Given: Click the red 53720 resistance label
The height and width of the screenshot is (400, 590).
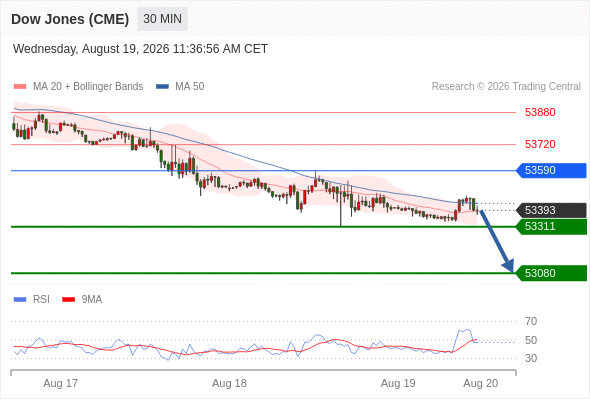Looking at the screenshot, I should pyautogui.click(x=540, y=144).
